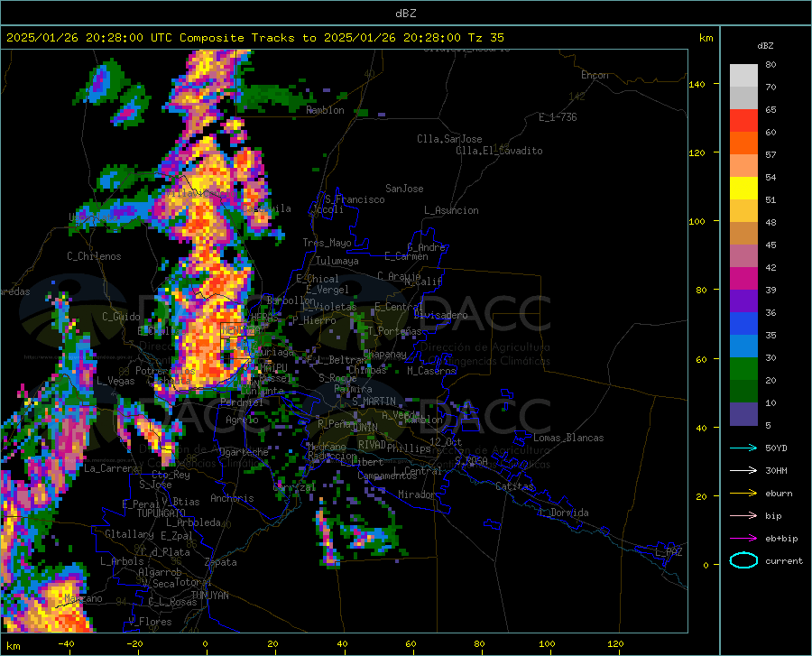This screenshot has width=812, height=656.
Task: Click the C_Chilenos map label
Action: 94,256
